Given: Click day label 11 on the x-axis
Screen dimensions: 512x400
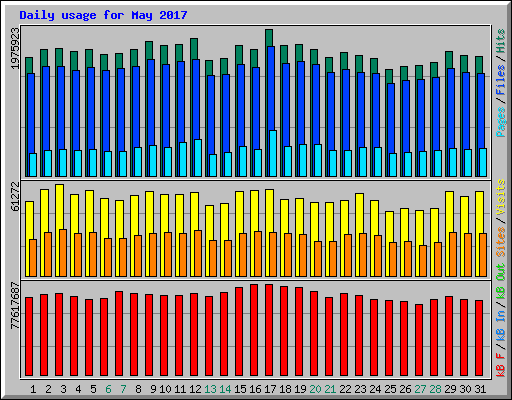Looking at the screenshot, I should [x=180, y=389].
